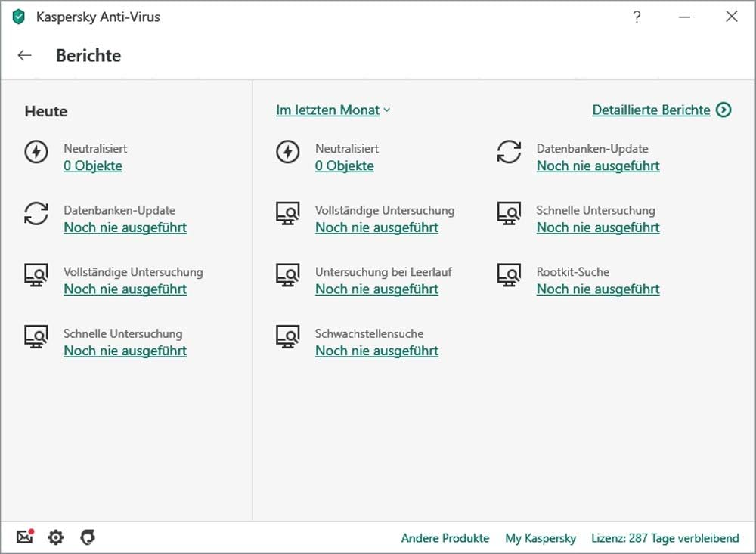Open settings via the gear icon
756x554 pixels.
click(56, 537)
